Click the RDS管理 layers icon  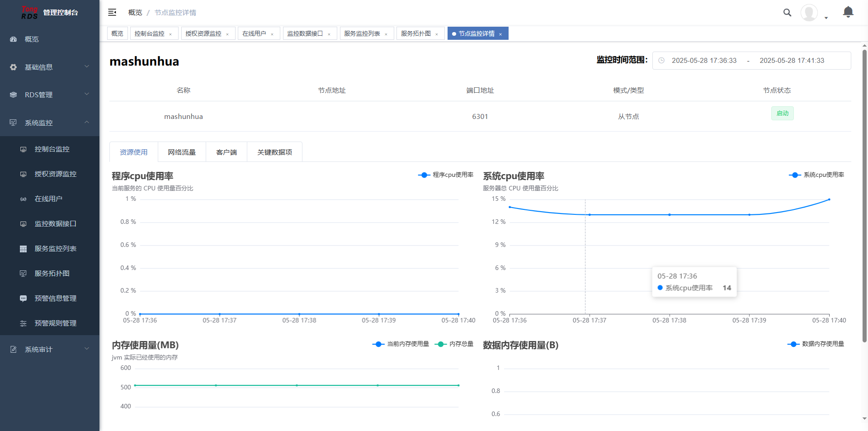(x=14, y=95)
